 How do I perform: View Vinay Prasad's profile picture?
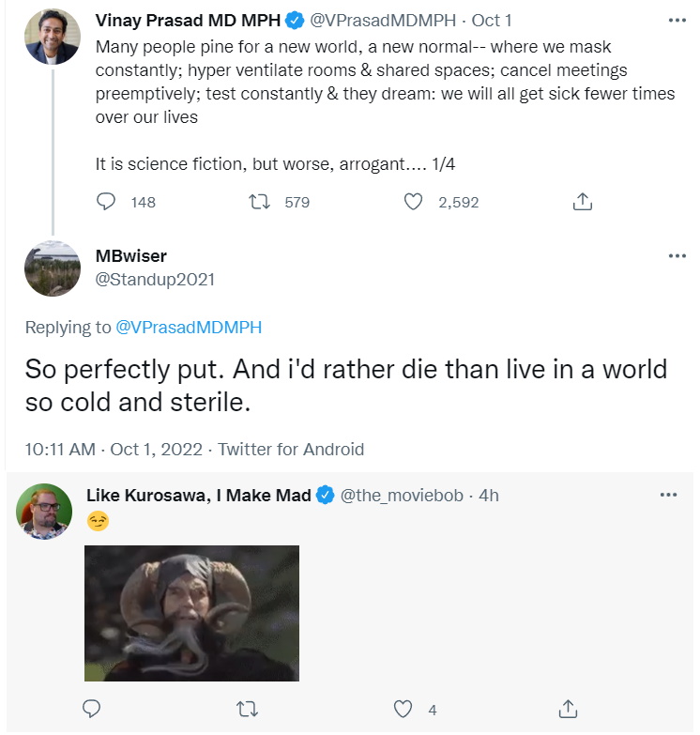[x=53, y=37]
